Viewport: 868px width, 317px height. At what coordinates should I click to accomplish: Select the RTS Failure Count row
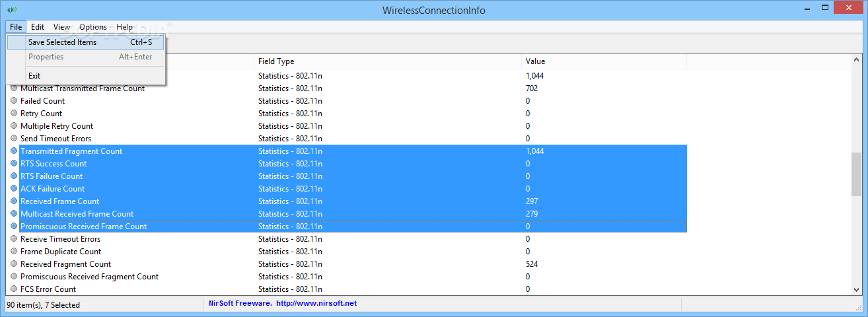coord(347,176)
